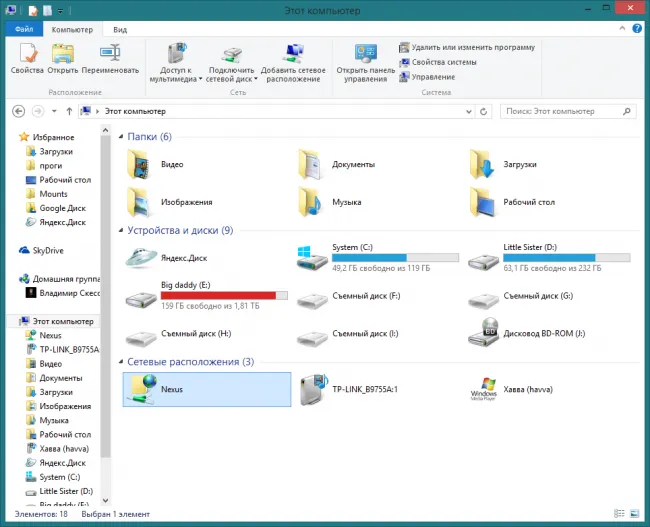This screenshot has height=527, width=650.
Task: Select the Big daddy (E:) drive
Action: coord(207,296)
